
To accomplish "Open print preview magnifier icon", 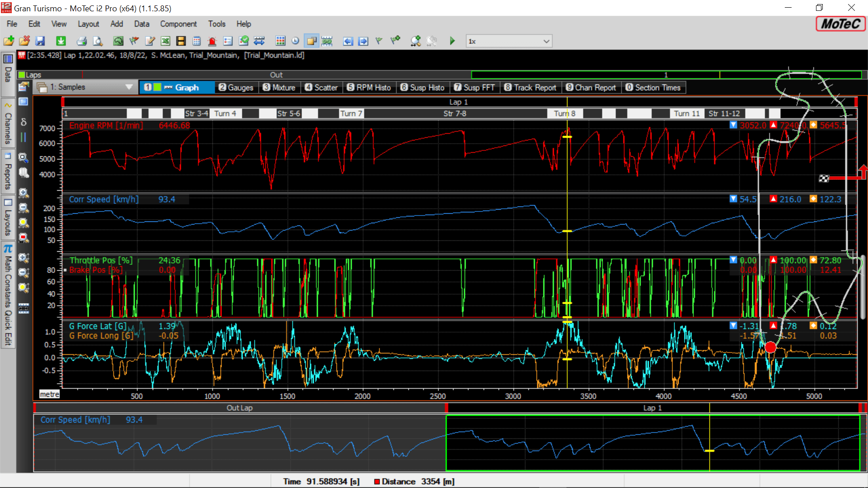I will coord(98,41).
